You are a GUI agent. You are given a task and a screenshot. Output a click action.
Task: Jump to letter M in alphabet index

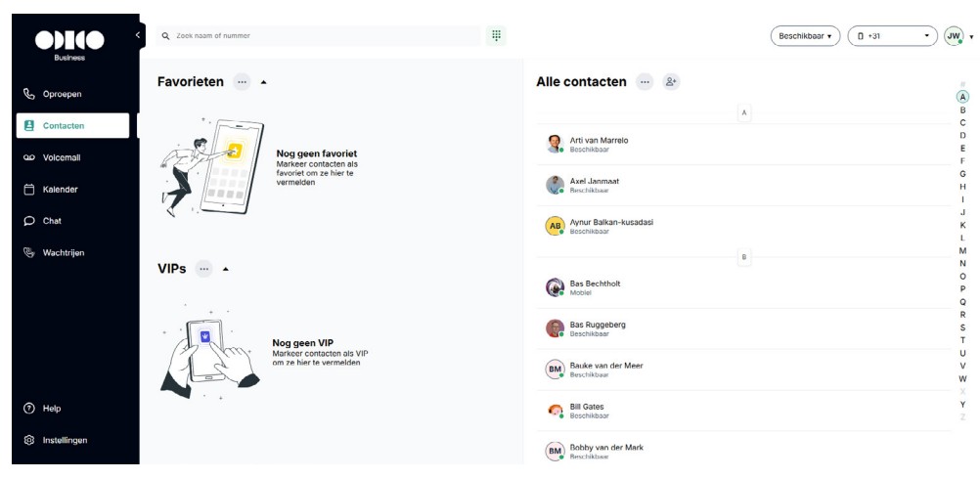coord(962,250)
